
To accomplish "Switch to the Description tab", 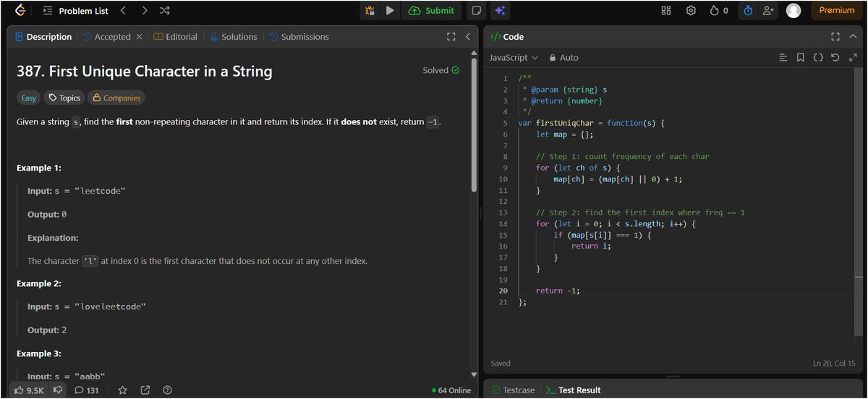I will 43,37.
